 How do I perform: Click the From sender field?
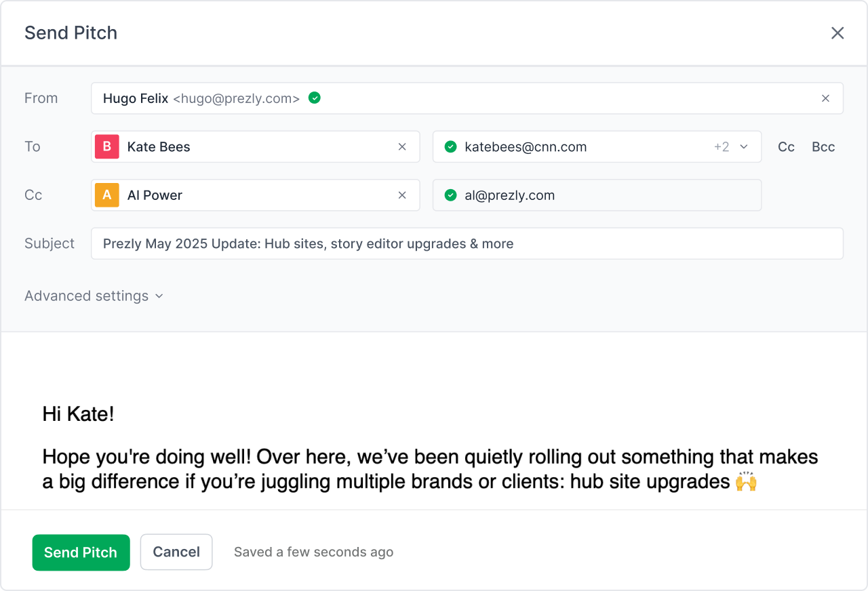467,98
